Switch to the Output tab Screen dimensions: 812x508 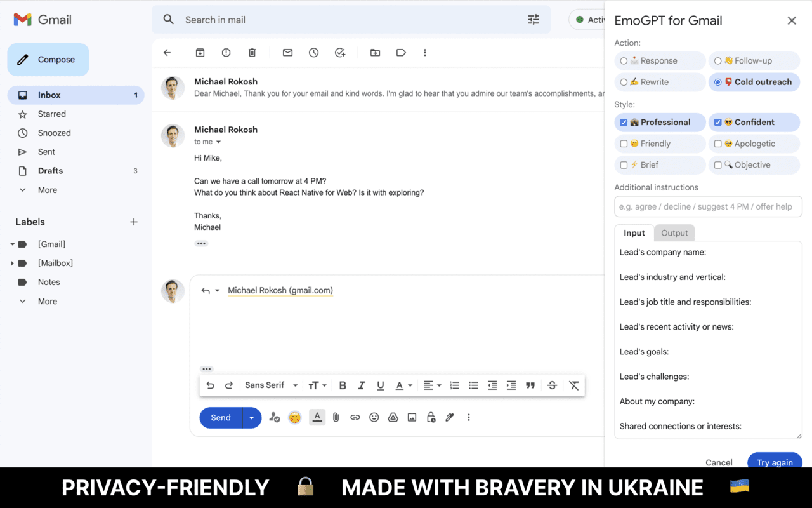(x=674, y=233)
